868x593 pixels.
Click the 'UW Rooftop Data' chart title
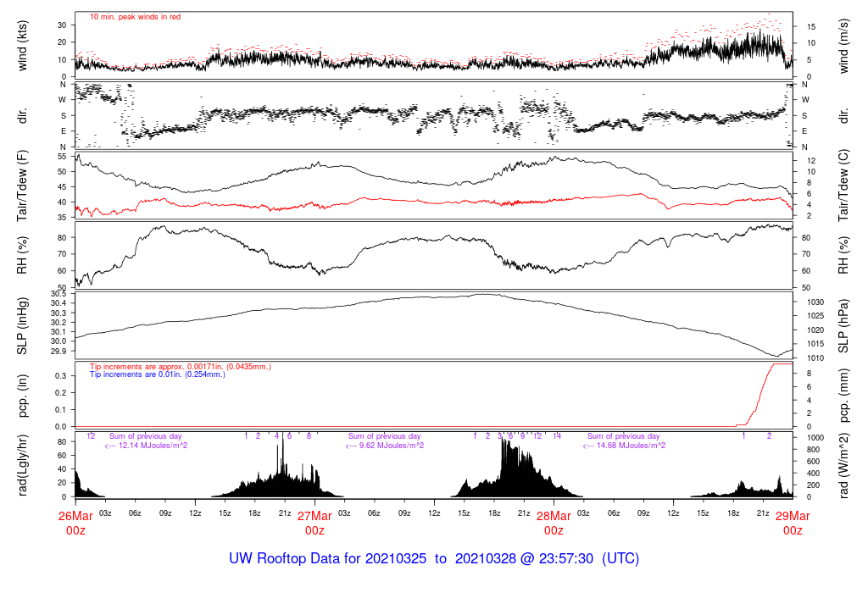434,559
